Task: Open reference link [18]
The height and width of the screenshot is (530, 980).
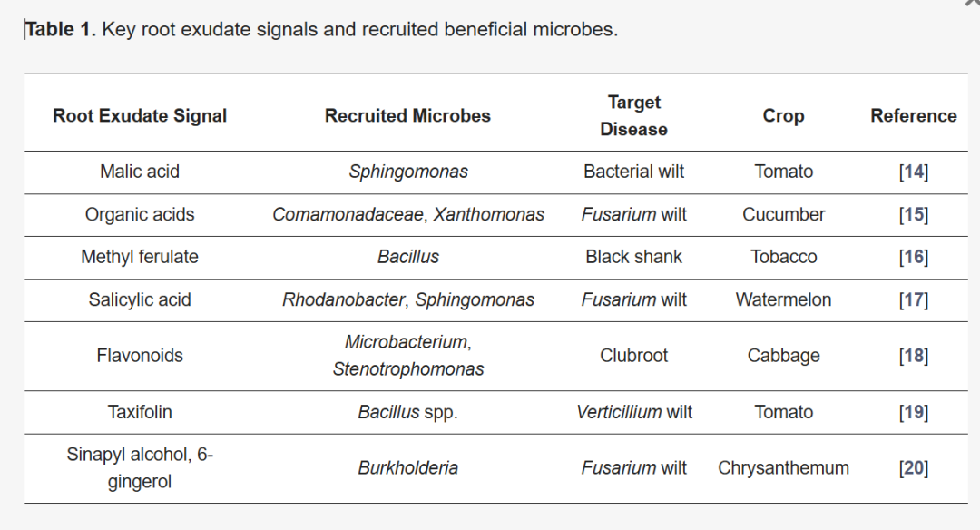Action: tap(914, 356)
